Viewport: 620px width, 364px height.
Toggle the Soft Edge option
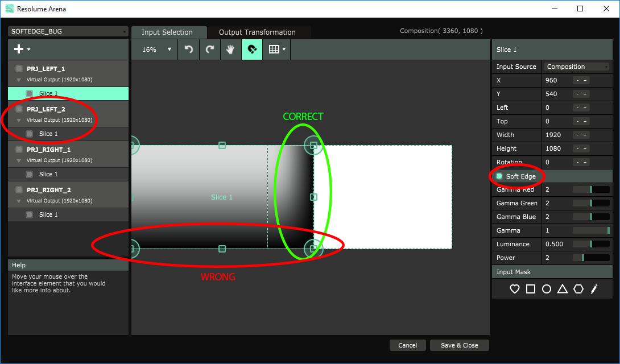tap(499, 176)
